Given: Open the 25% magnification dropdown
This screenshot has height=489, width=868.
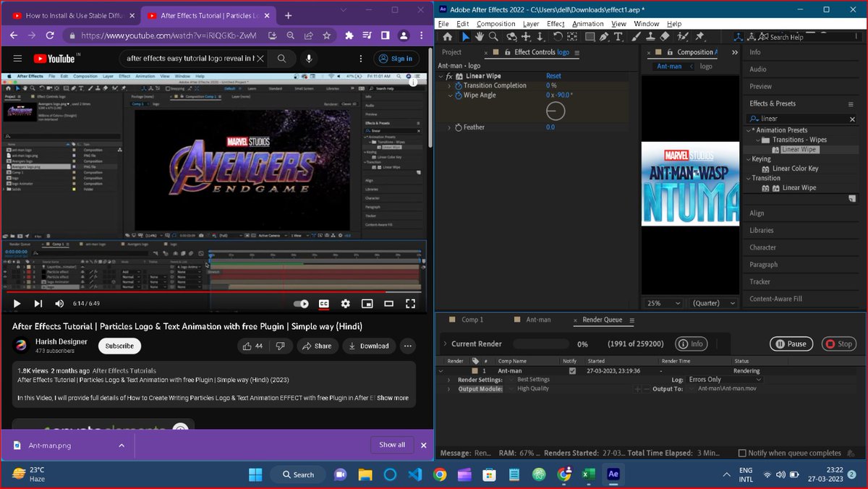Looking at the screenshot, I should (663, 303).
